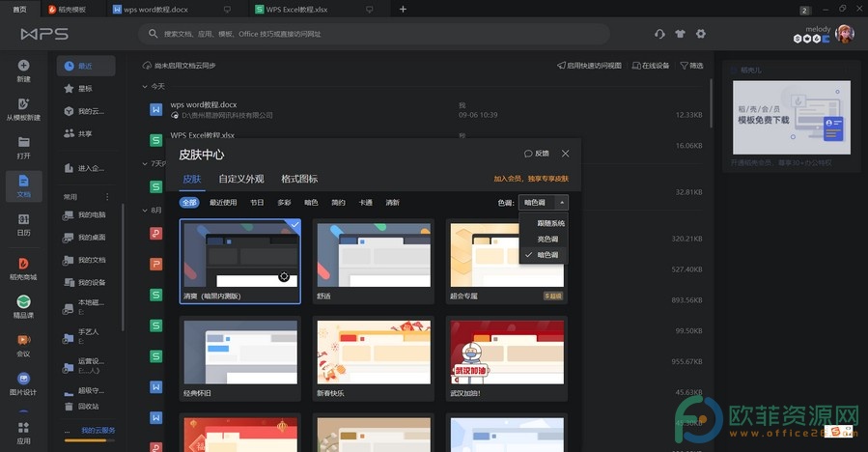Click the 筛选 filter button
This screenshot has height=452, width=868.
coord(691,66)
